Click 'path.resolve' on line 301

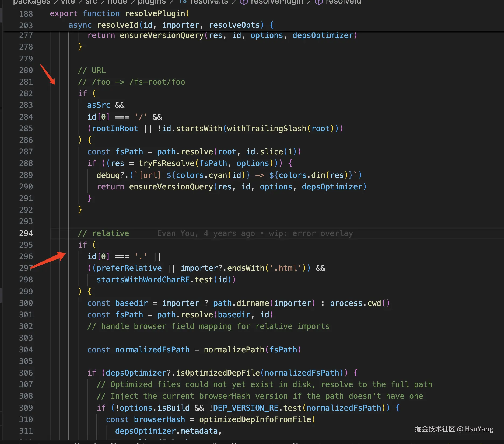click(x=185, y=315)
